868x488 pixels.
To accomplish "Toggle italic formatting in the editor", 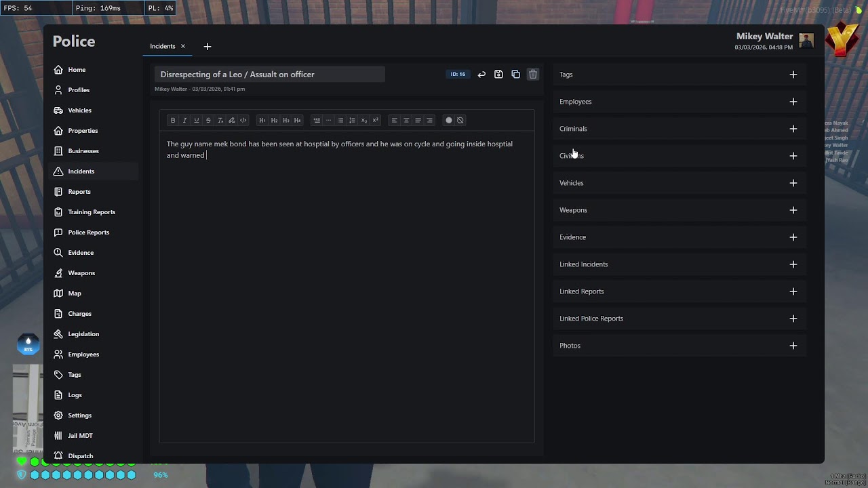I will pos(184,120).
